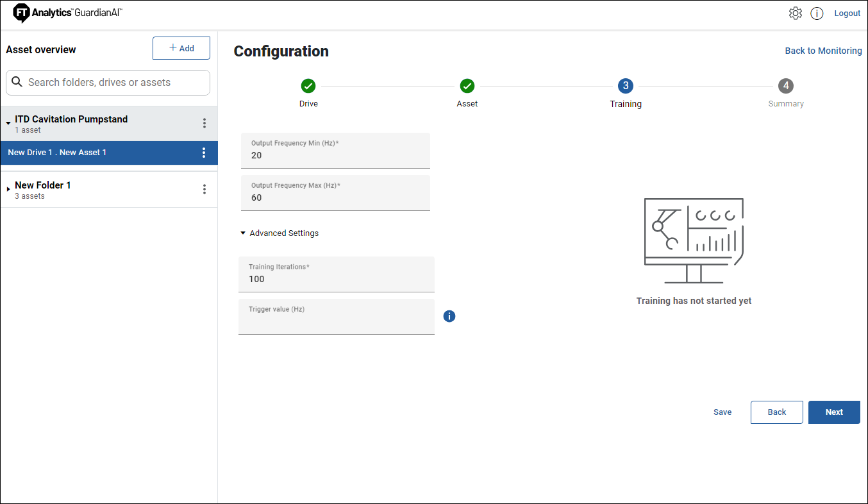Focus the Training Iterations field
Viewport: 868px width, 504px height.
click(336, 279)
